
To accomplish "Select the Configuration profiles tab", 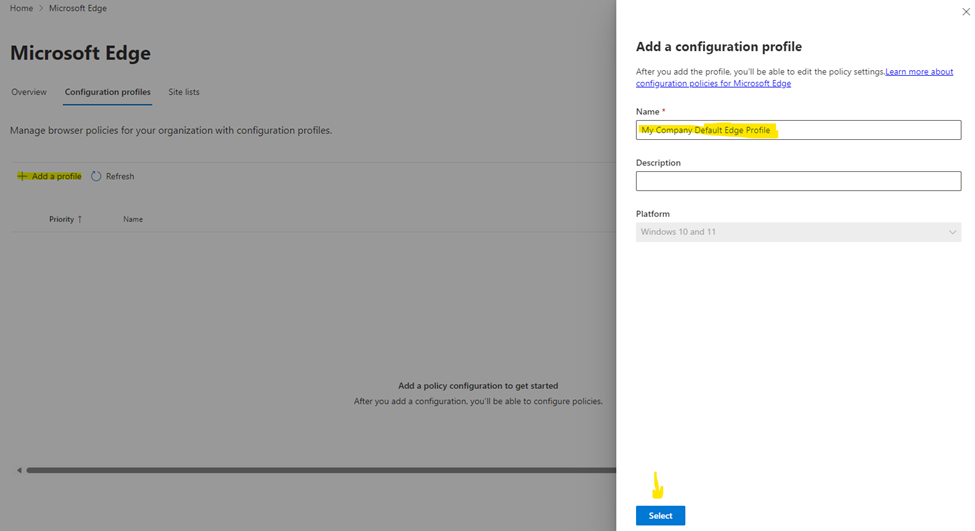I will (x=107, y=92).
